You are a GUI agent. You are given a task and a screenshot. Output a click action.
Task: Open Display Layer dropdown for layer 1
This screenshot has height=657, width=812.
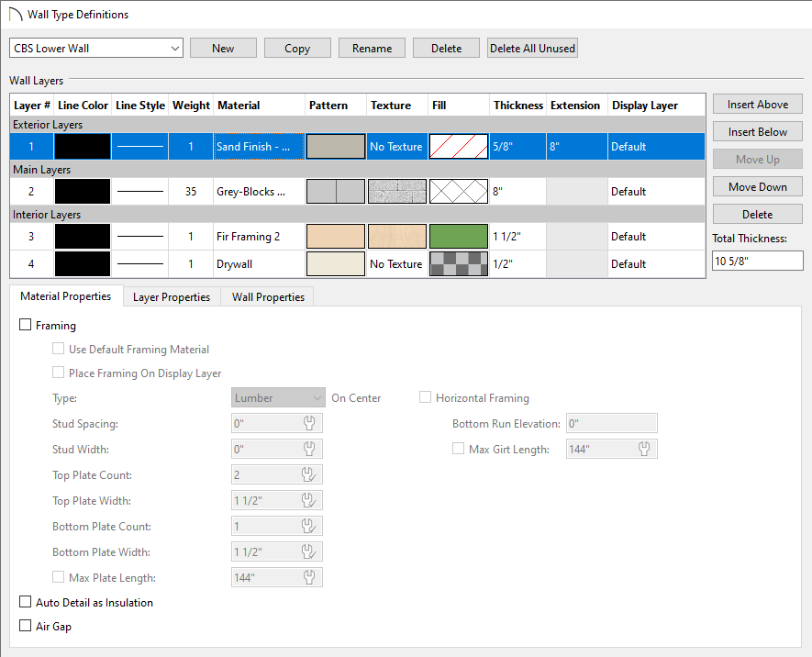click(x=656, y=147)
